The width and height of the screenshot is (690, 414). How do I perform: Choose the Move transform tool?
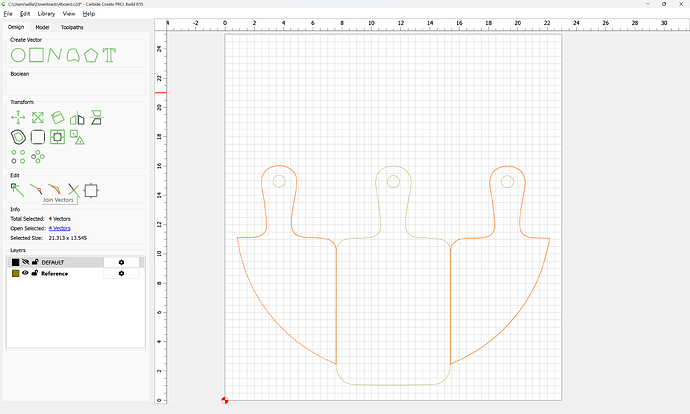click(x=18, y=117)
